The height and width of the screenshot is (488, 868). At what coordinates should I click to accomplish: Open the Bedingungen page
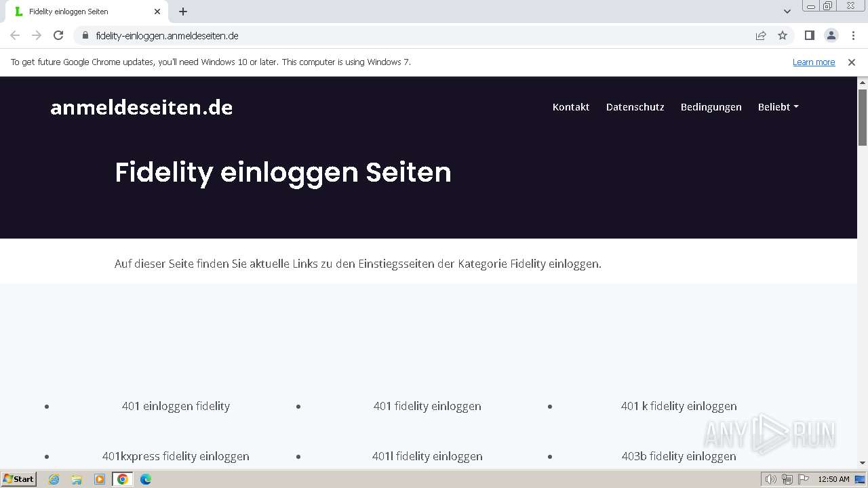pyautogui.click(x=711, y=107)
